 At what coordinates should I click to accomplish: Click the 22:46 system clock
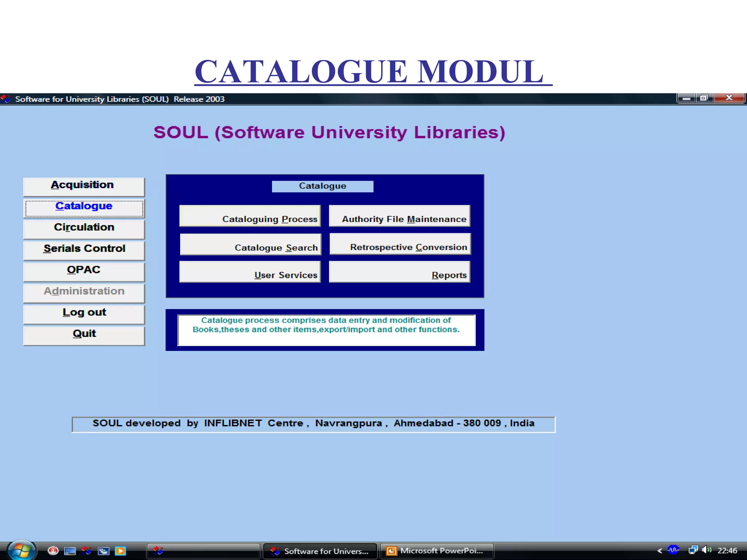coord(727,551)
